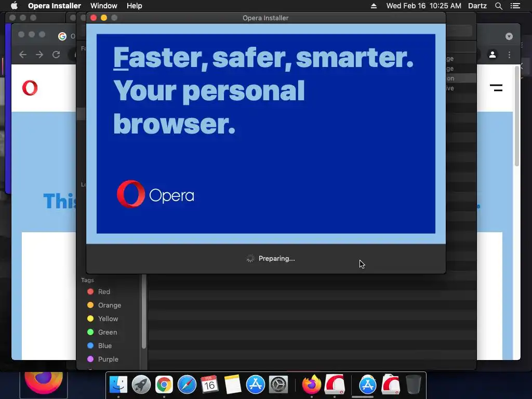Open System Preferences from the Dock
This screenshot has height=399, width=532.
click(278, 385)
